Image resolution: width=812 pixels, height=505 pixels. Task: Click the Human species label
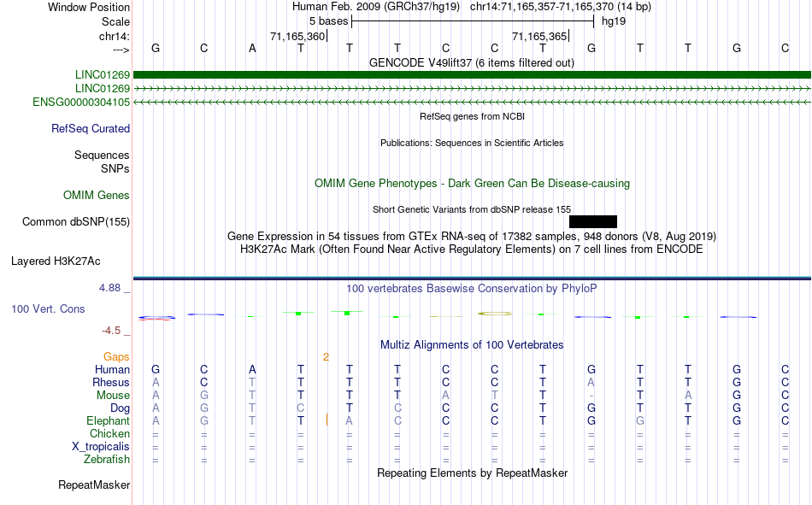coord(112,369)
